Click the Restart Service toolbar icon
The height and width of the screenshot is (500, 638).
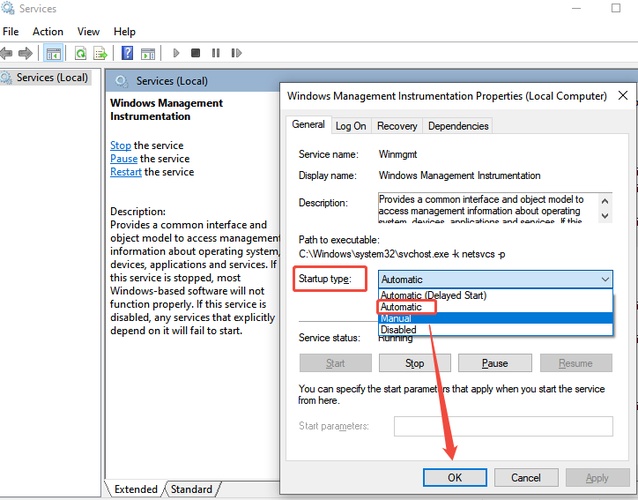[x=236, y=53]
